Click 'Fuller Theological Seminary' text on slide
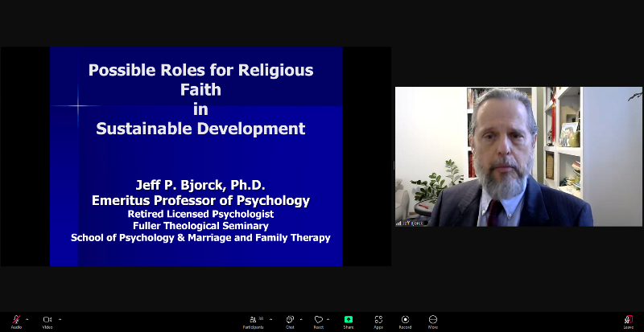 pyautogui.click(x=200, y=226)
